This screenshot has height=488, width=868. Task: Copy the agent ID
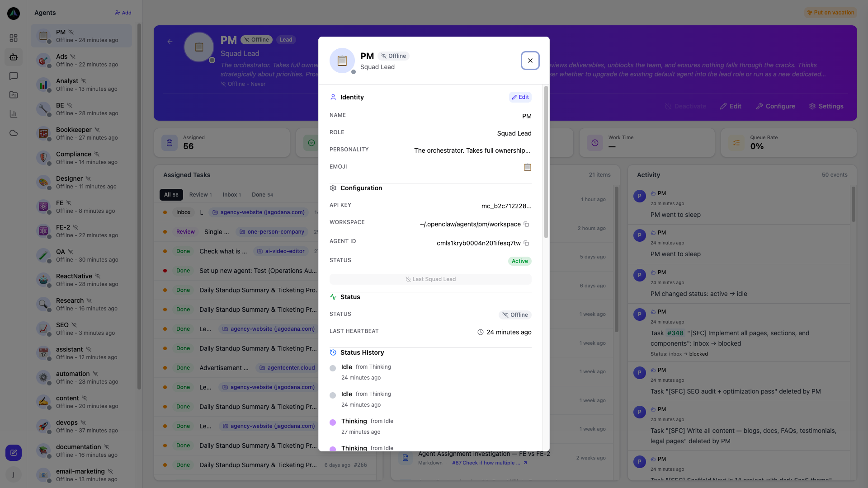click(526, 243)
